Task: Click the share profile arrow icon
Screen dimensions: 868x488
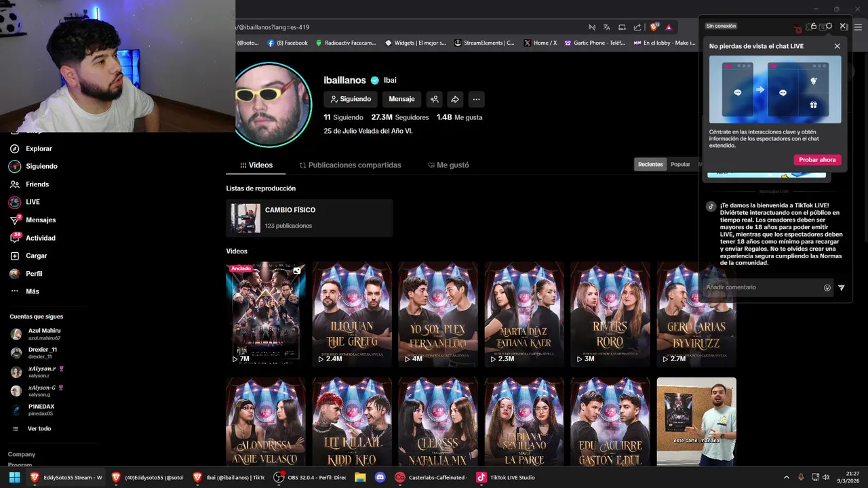Action: [x=455, y=99]
